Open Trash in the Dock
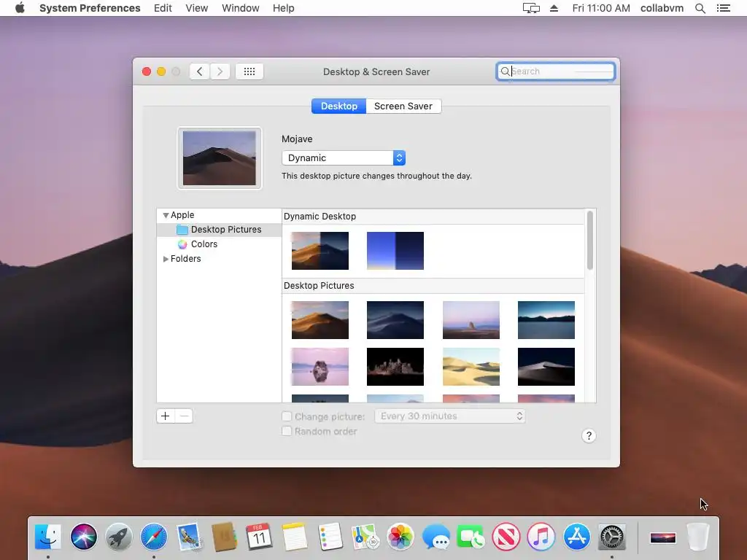 tap(698, 537)
